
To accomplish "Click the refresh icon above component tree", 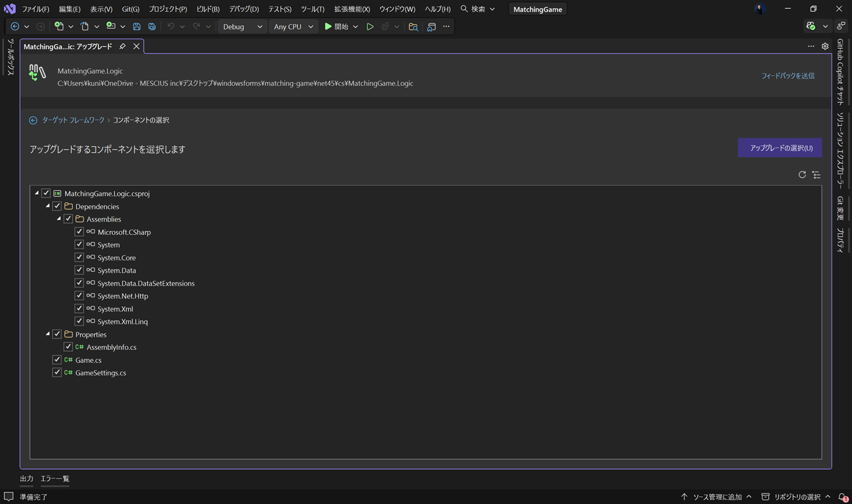I will point(802,175).
